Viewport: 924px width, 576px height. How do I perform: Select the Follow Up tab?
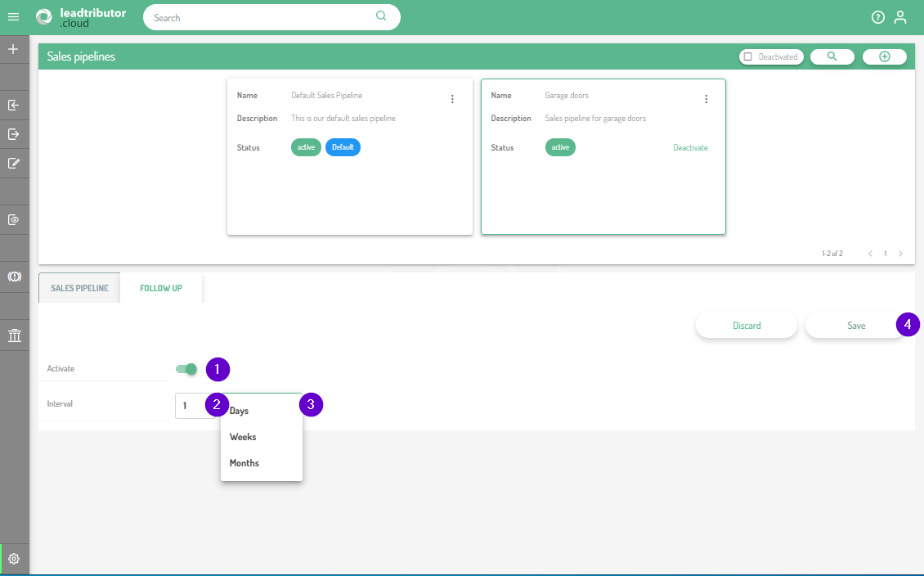pos(161,288)
